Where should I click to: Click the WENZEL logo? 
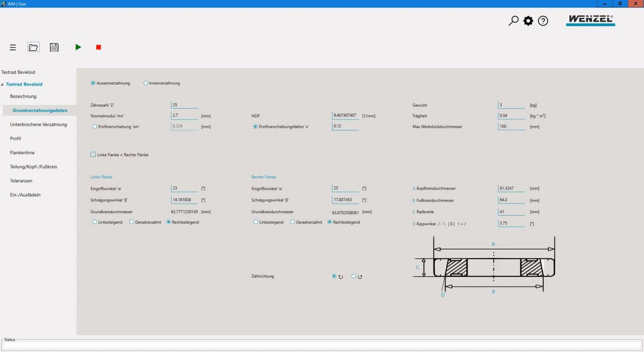590,20
